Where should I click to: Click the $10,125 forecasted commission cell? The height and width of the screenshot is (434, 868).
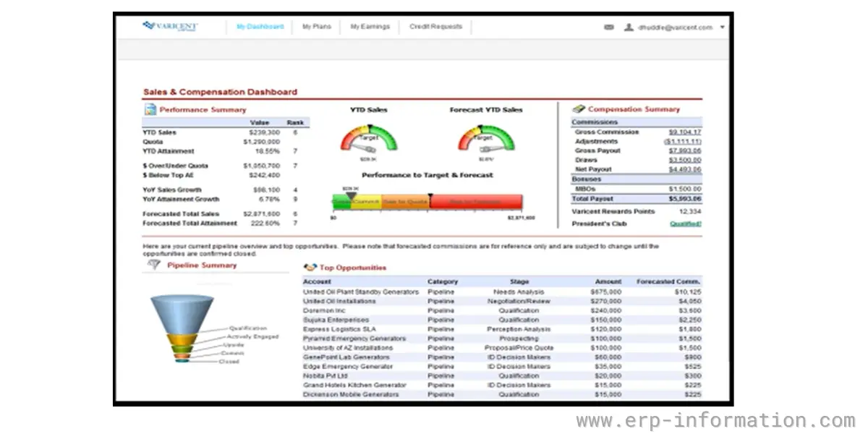(687, 292)
